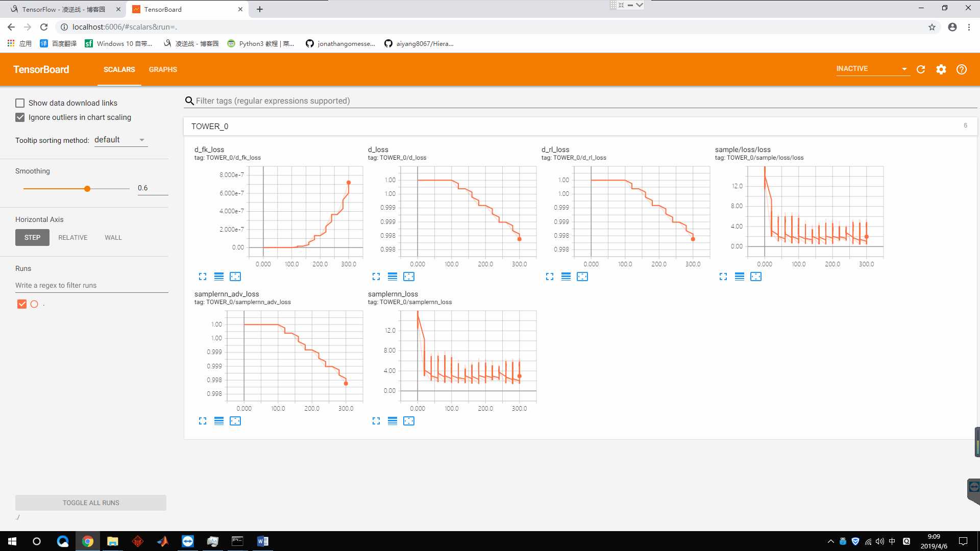
Task: Click TOGGLE ALL RUNS button
Action: (91, 503)
